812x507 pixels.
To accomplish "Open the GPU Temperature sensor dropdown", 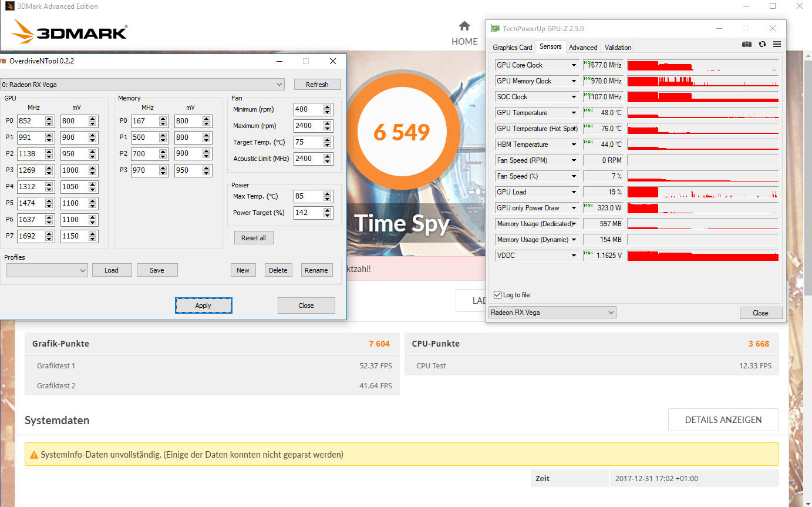I will click(x=574, y=113).
